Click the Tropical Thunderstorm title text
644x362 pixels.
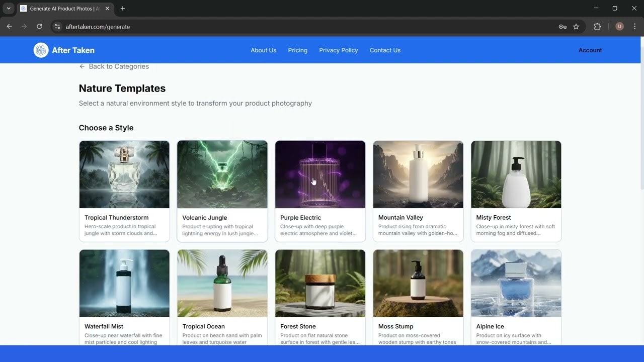[x=117, y=218]
